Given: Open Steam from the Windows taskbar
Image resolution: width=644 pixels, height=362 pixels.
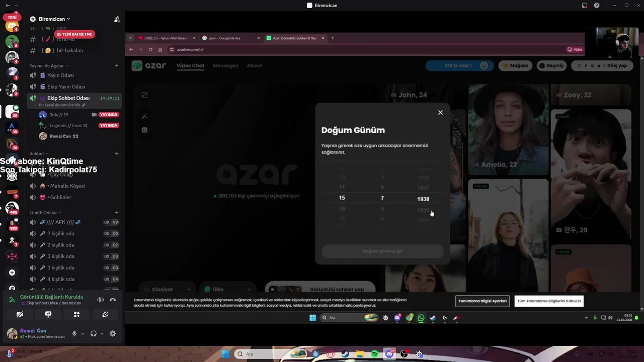Looking at the screenshot, I should pos(345,354).
